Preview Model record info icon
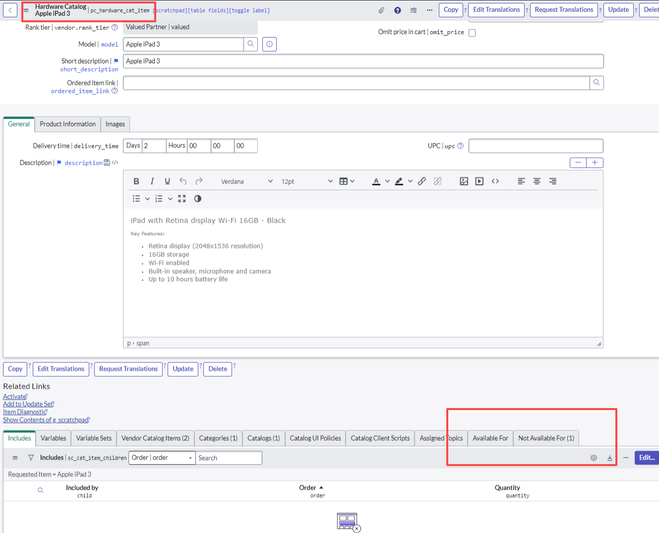659x533 pixels. click(x=269, y=44)
